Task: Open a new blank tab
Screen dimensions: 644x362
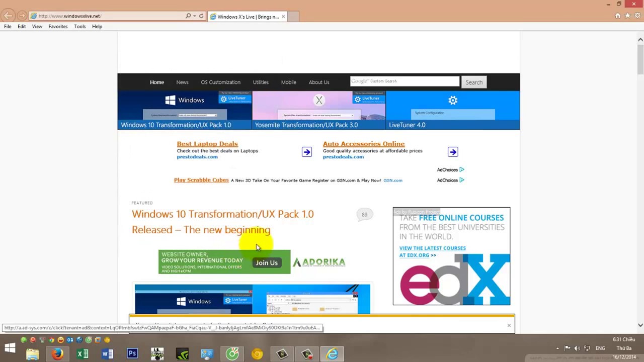Action: click(293, 17)
